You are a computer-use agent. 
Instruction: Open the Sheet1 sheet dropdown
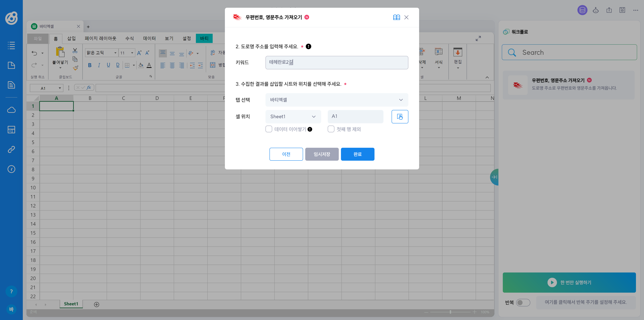point(293,117)
